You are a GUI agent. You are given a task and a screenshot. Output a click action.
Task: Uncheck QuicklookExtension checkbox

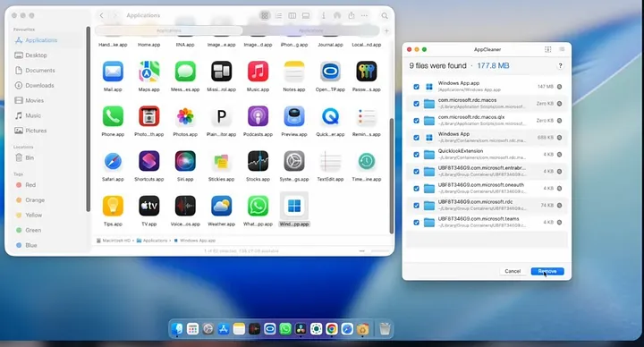(x=416, y=155)
